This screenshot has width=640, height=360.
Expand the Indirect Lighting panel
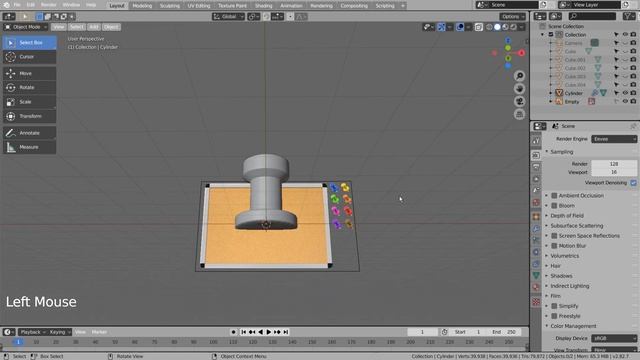569,286
